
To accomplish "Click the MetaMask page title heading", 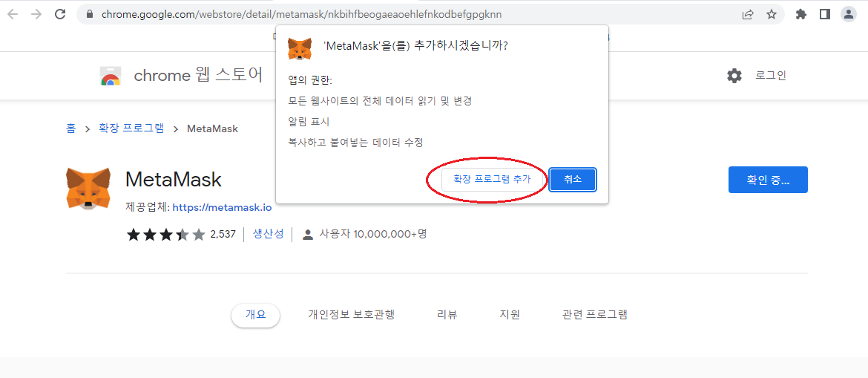I will (174, 180).
